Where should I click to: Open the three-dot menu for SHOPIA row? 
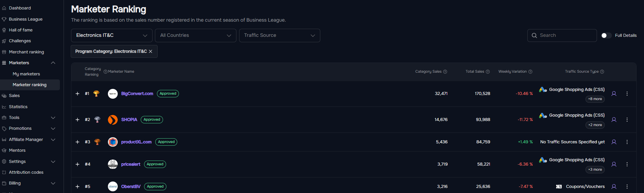coord(627,120)
